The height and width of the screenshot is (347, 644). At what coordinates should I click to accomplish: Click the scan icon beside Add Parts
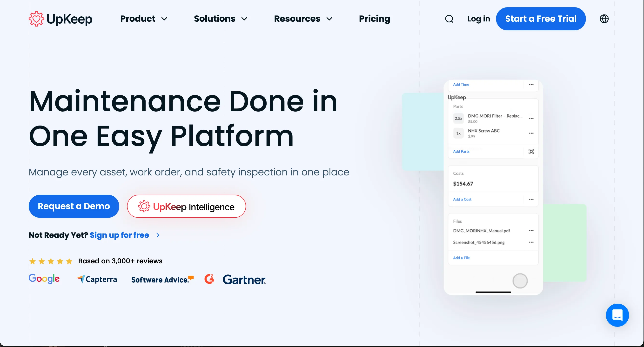(x=531, y=151)
